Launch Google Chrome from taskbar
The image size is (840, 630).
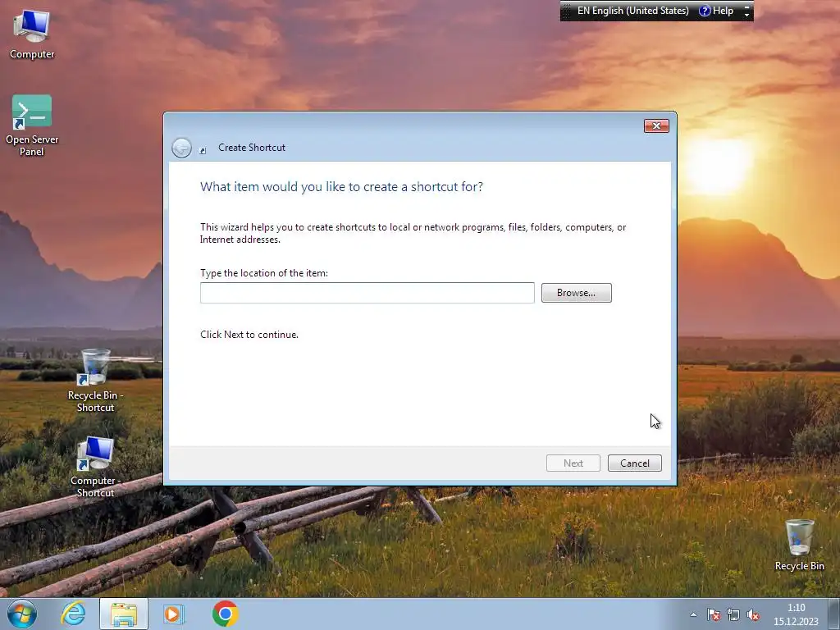tap(225, 614)
